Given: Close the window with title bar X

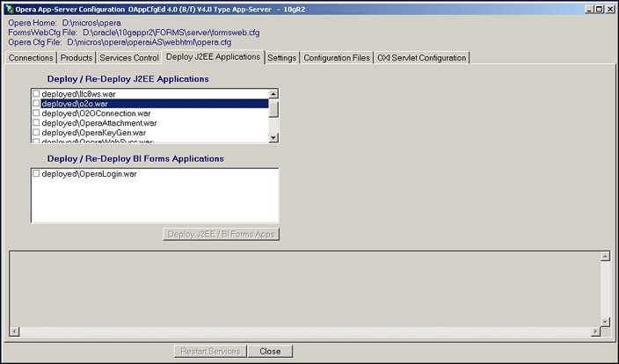Looking at the screenshot, I should pos(610,9).
